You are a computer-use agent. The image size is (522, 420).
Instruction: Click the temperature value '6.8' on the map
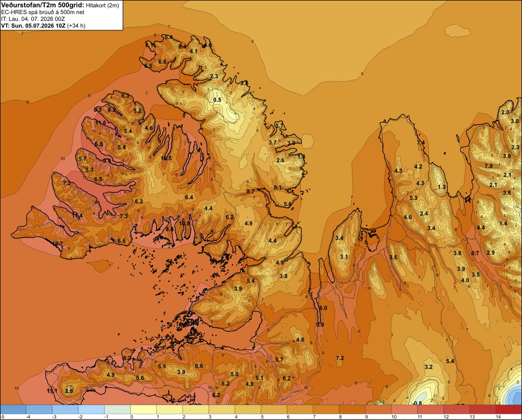click(x=99, y=144)
